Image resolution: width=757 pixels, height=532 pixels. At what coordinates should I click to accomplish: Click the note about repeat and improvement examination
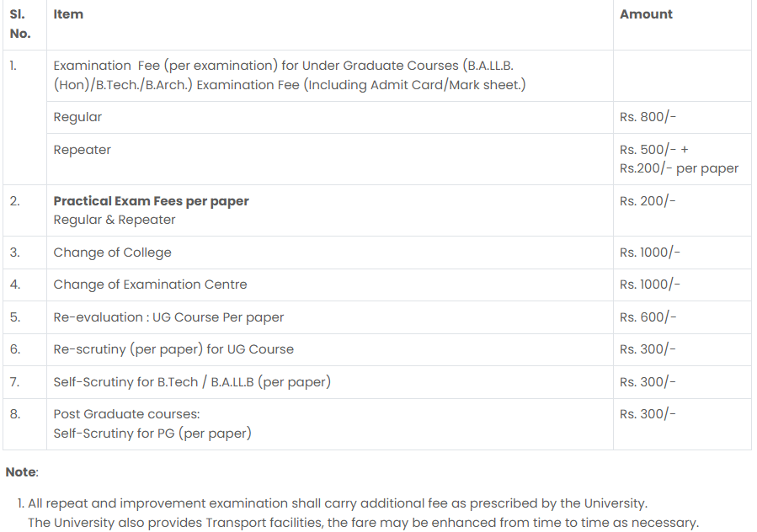337,503
